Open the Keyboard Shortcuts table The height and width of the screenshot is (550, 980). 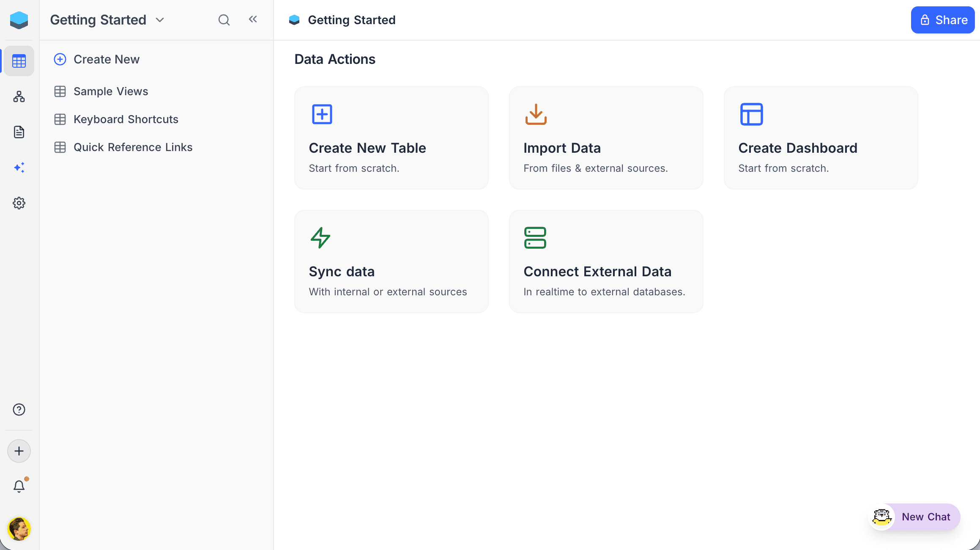pyautogui.click(x=126, y=119)
